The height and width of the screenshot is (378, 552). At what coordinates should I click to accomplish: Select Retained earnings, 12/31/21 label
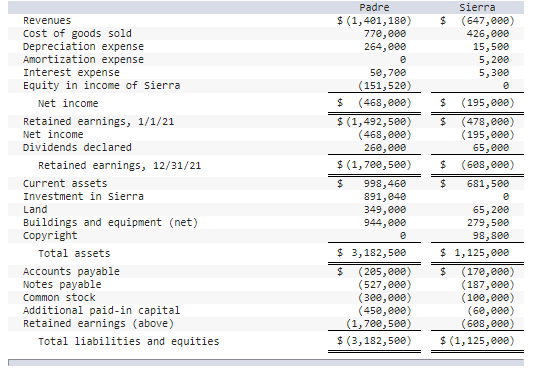(119, 165)
